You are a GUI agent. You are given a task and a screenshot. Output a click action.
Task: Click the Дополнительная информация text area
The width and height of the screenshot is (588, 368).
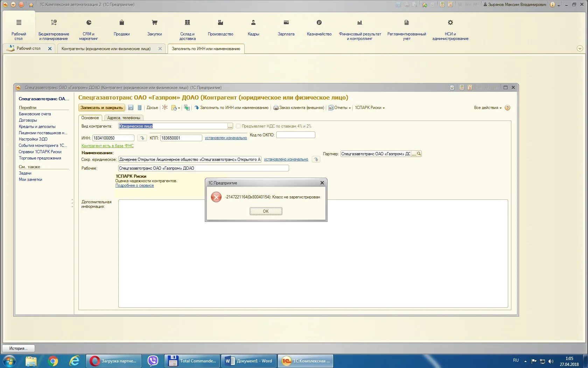313,253
